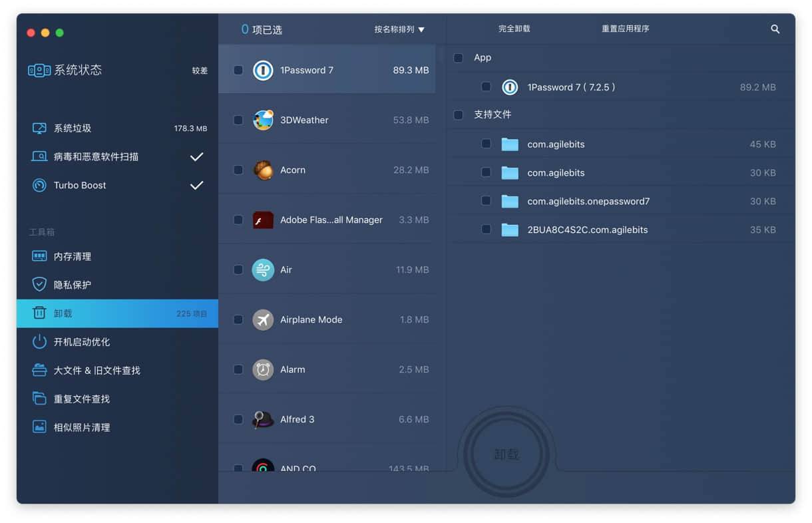Screen dimensions: 812x523
Task: Check the 支持文件 group checkbox
Action: click(x=458, y=115)
